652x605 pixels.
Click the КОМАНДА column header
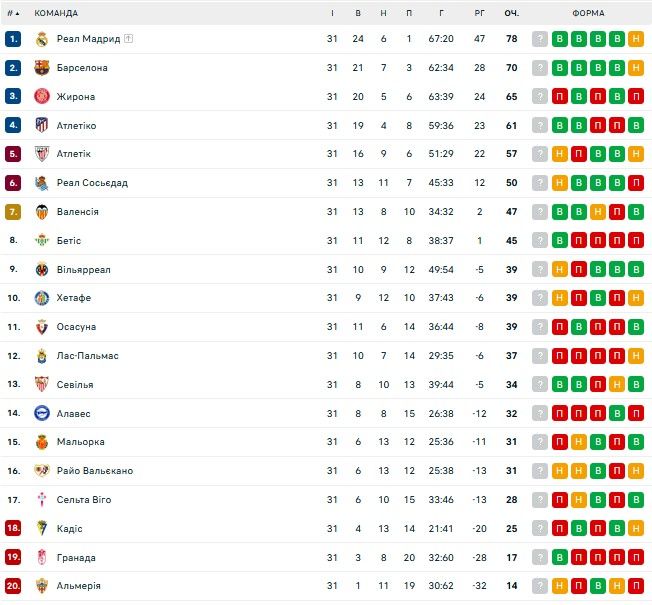(56, 13)
